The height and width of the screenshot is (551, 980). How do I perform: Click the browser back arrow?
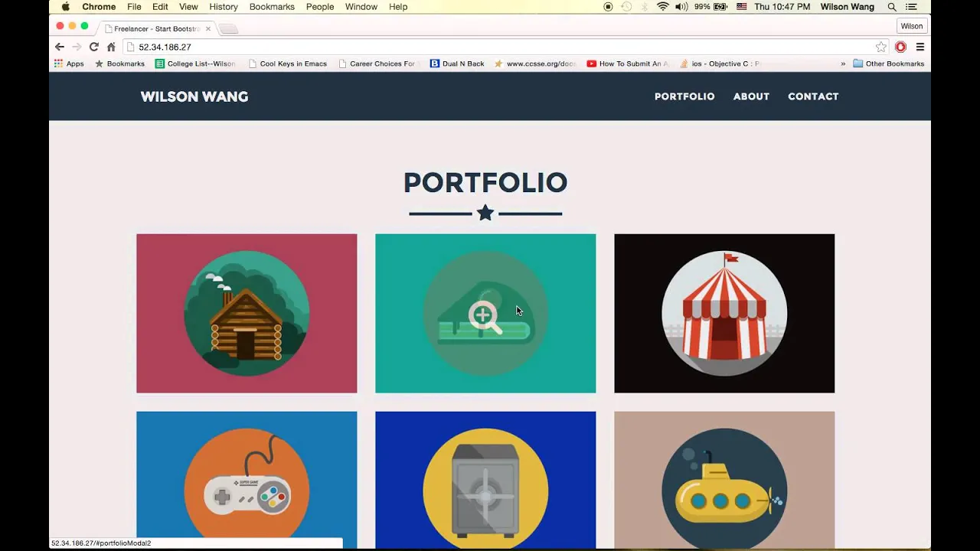pyautogui.click(x=60, y=47)
